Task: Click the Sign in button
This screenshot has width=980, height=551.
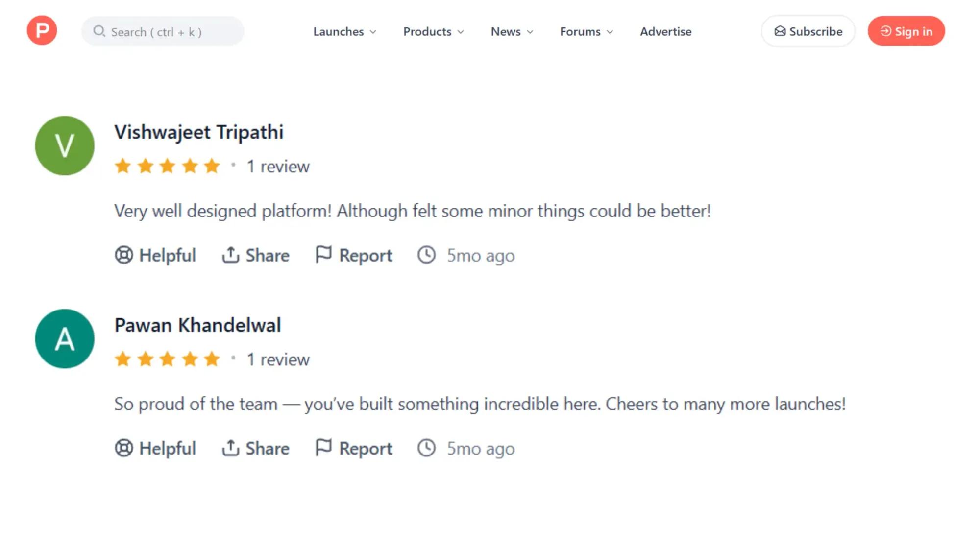Action: point(906,31)
